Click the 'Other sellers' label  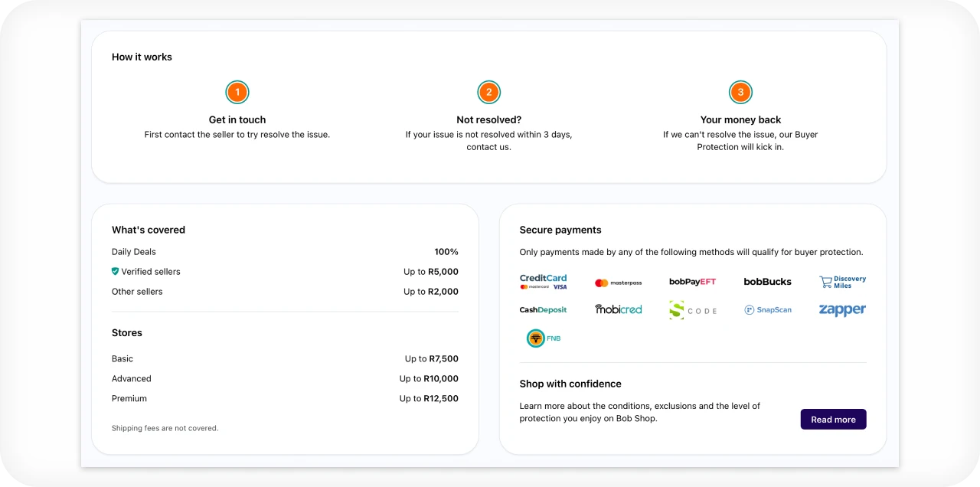(x=137, y=291)
